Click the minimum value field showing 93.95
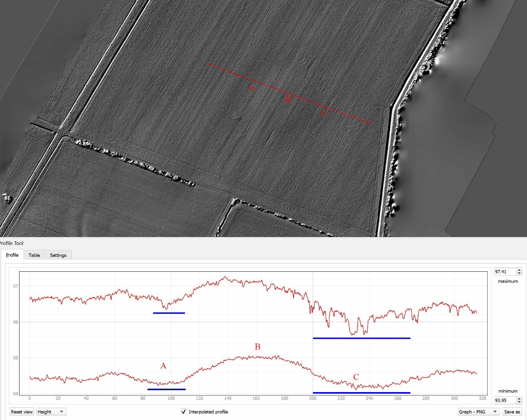 pyautogui.click(x=504, y=401)
